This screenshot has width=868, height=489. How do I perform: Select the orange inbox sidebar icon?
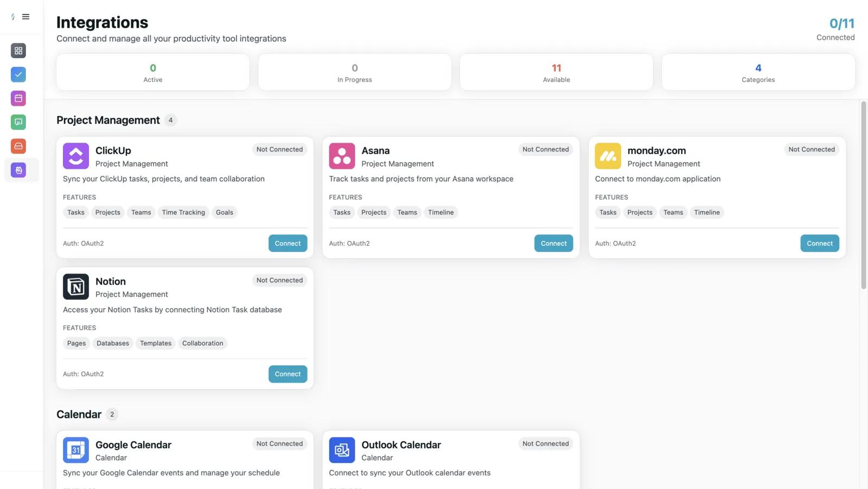[18, 146]
